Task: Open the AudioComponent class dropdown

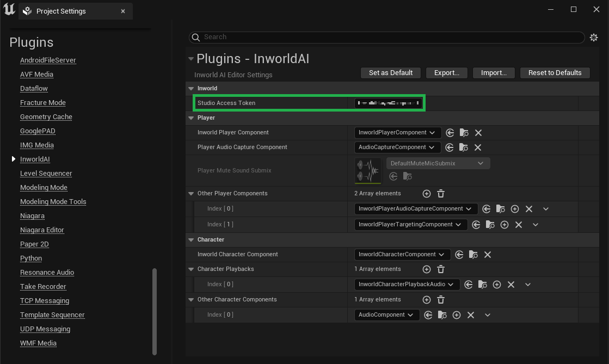Action: point(386,314)
